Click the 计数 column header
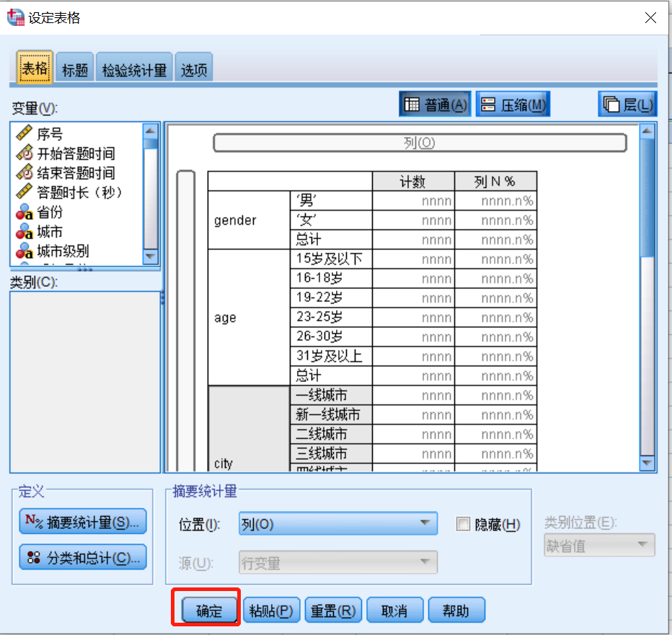The width and height of the screenshot is (672, 635). tap(413, 181)
